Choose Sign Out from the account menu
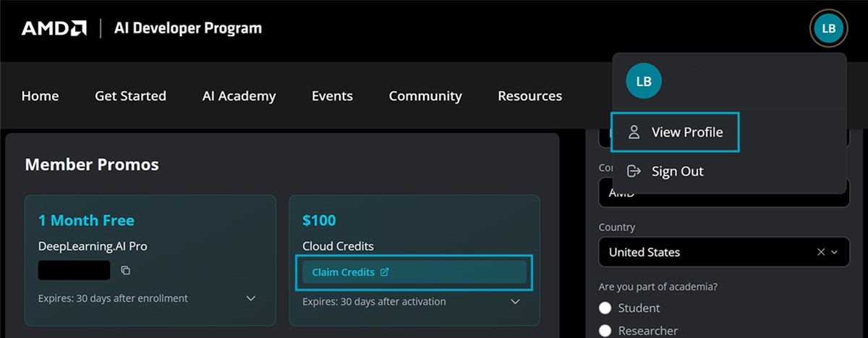 [x=665, y=172]
